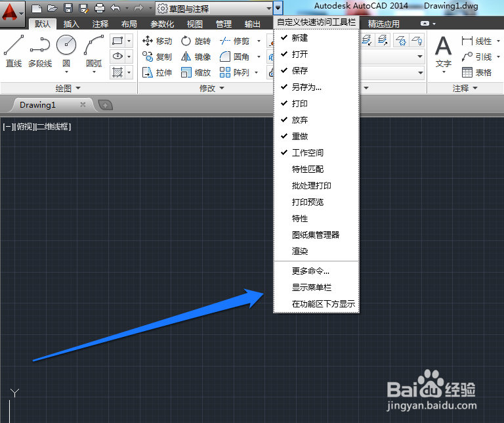The image size is (504, 423).
Task: Uncheck 打印 in quick access menu
Action: point(316,104)
